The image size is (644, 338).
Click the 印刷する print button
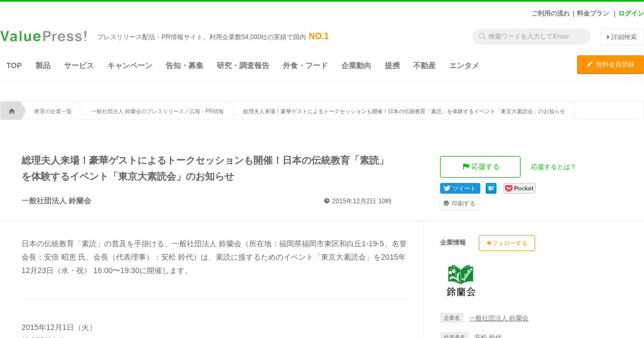pyautogui.click(x=459, y=203)
